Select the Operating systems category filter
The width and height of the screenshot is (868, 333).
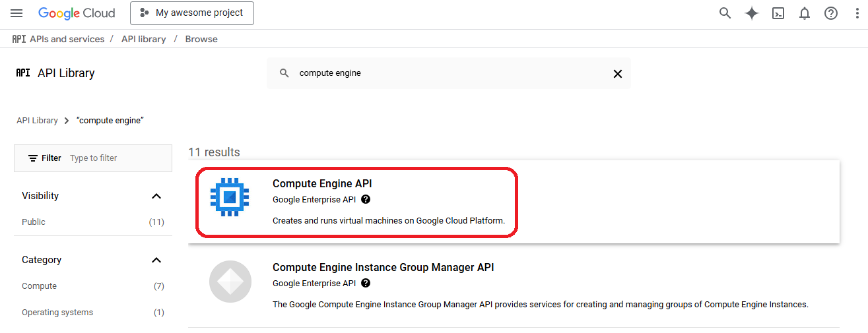57,313
